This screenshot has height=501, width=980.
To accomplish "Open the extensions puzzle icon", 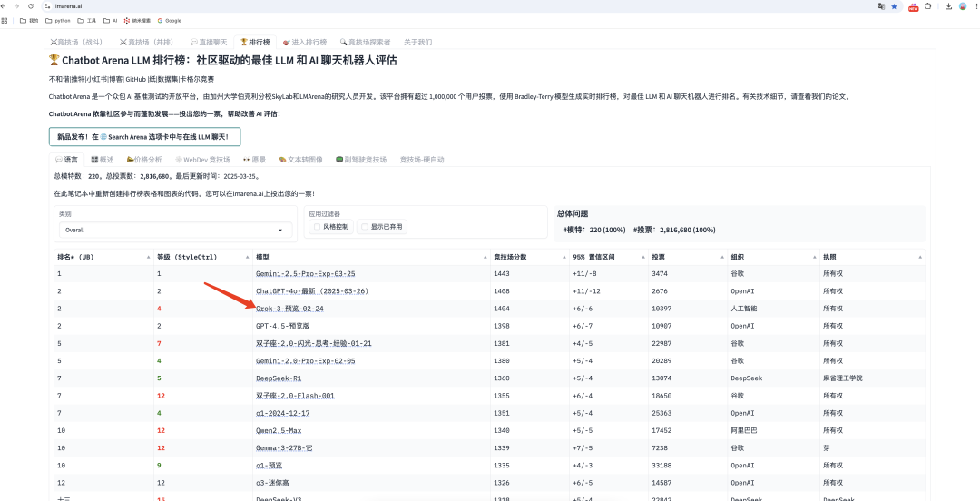I will (927, 6).
